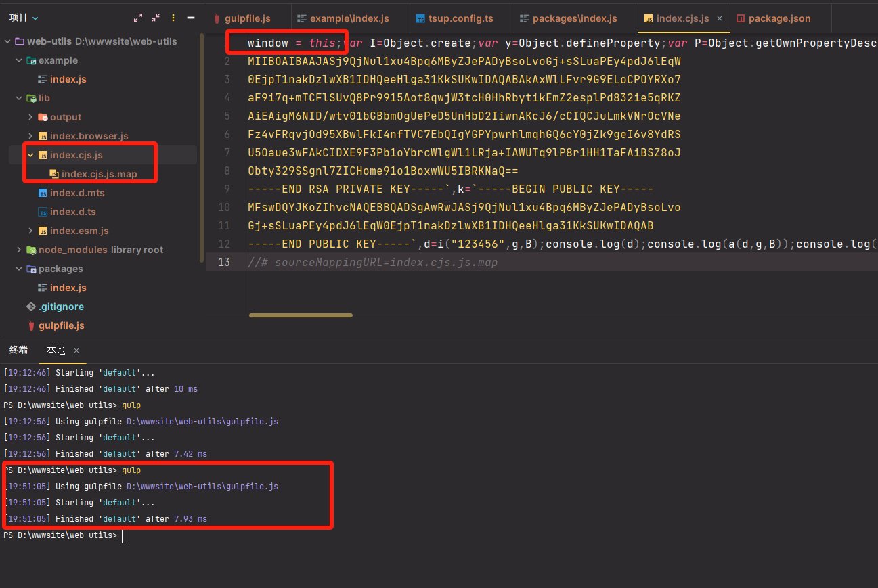This screenshot has width=878, height=588.
Task: Click the JS icon of index.esm.js
Action: [43, 231]
